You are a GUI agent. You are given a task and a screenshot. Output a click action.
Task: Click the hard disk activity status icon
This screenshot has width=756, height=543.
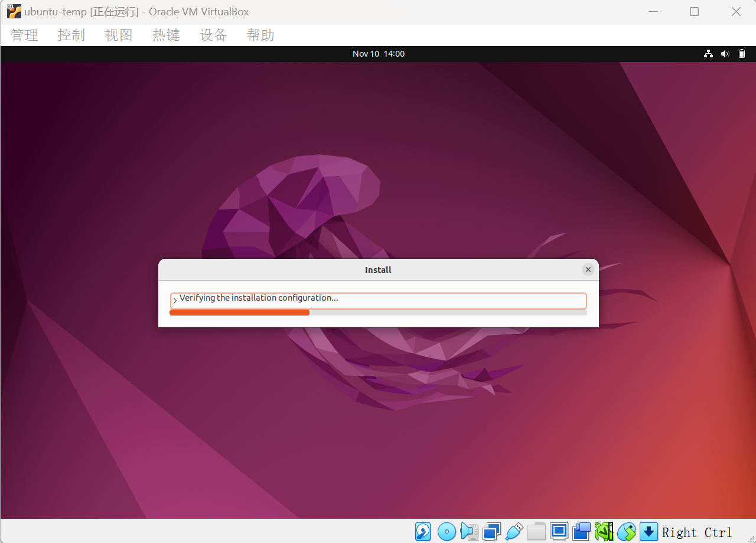click(423, 532)
